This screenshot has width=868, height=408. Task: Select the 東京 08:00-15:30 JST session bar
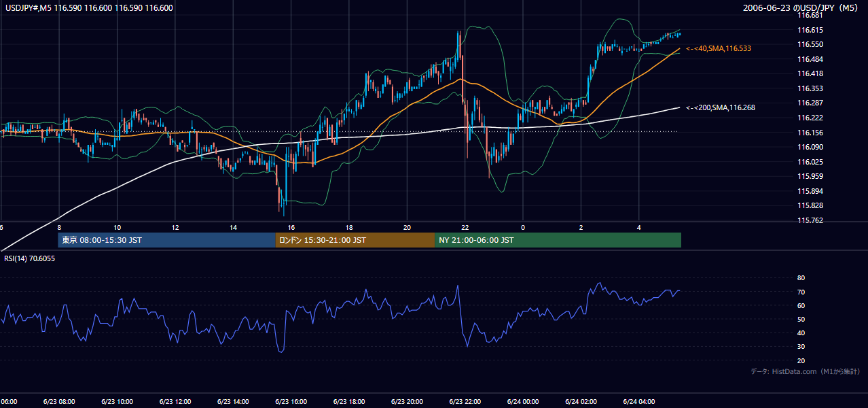[x=166, y=240]
